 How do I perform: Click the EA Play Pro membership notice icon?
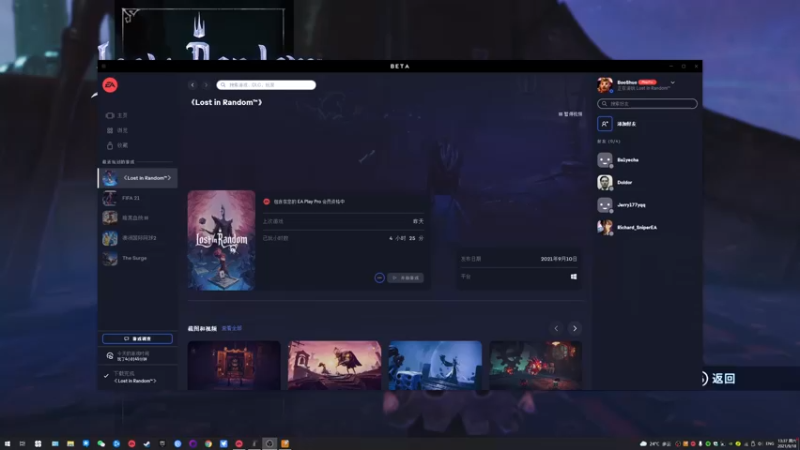[x=266, y=202]
